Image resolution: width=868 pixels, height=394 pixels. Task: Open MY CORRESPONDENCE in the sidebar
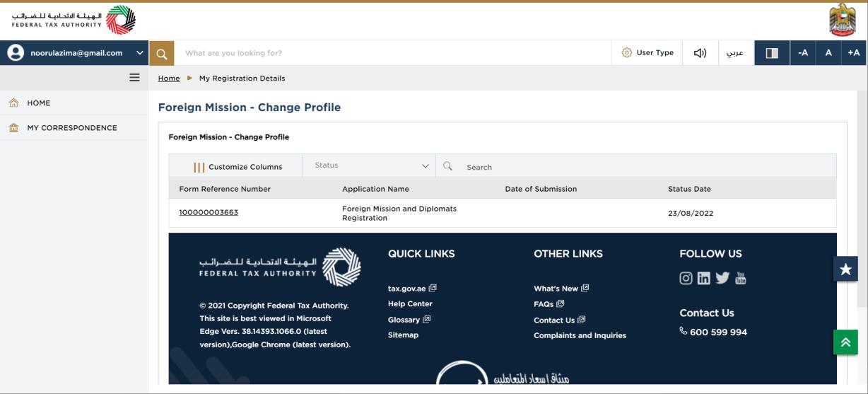74,128
